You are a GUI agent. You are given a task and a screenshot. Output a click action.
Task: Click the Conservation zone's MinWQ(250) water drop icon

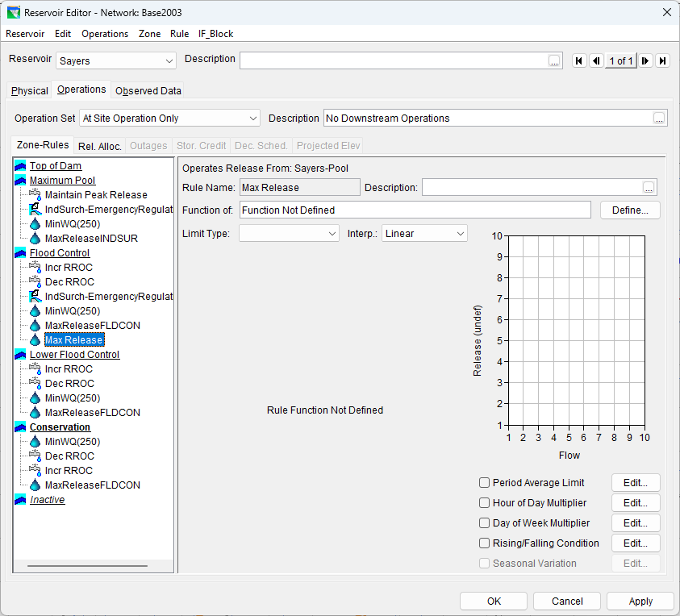click(35, 442)
